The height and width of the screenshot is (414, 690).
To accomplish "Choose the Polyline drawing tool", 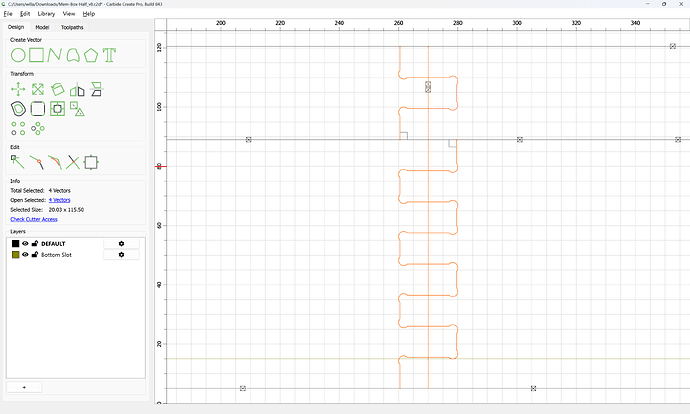I will click(55, 55).
